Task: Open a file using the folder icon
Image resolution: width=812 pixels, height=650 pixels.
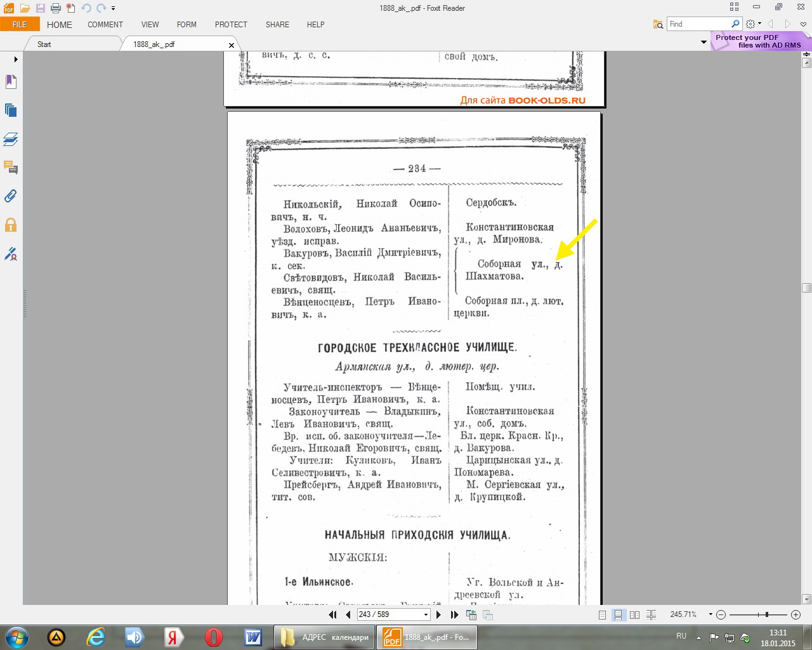Action: [25, 8]
